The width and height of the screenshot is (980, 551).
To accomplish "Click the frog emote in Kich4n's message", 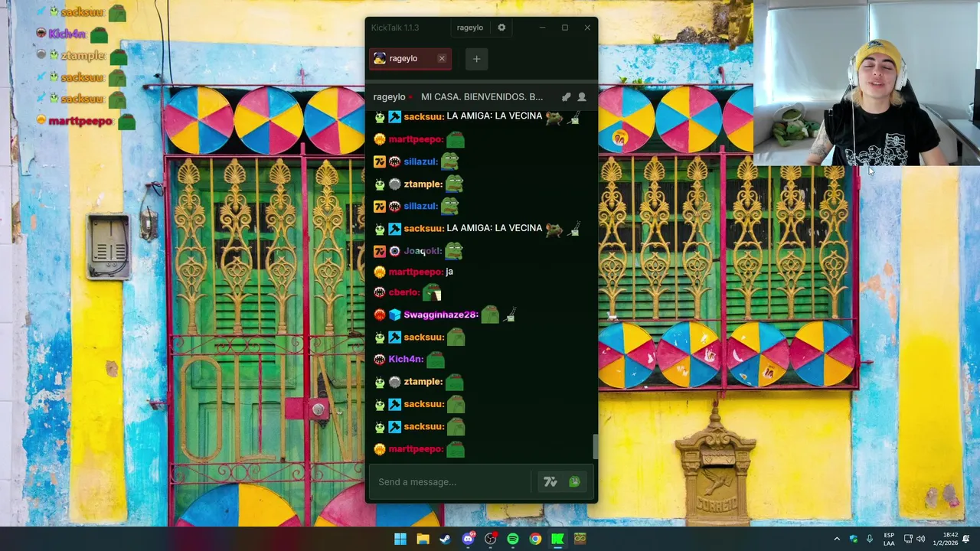I will coord(436,359).
